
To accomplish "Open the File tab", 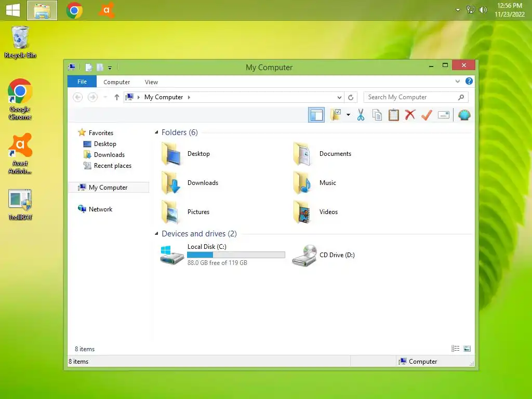I will tap(82, 82).
